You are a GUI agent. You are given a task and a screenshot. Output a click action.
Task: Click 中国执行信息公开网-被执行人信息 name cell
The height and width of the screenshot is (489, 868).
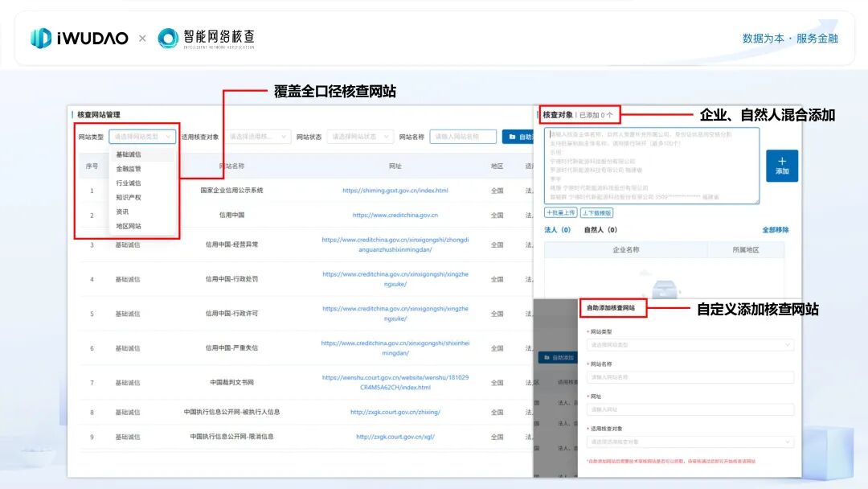(232, 413)
